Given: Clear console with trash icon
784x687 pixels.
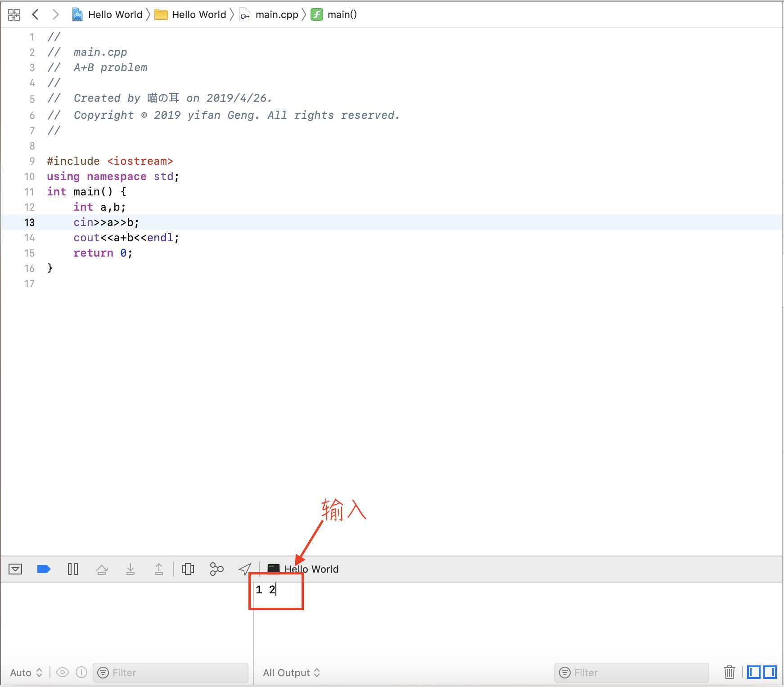Looking at the screenshot, I should tap(730, 672).
